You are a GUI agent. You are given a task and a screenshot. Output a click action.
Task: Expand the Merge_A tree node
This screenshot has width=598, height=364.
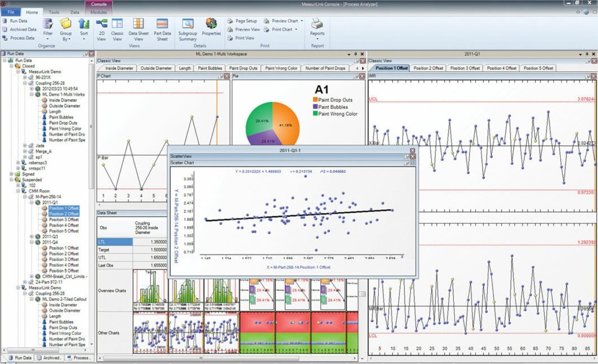(x=25, y=151)
